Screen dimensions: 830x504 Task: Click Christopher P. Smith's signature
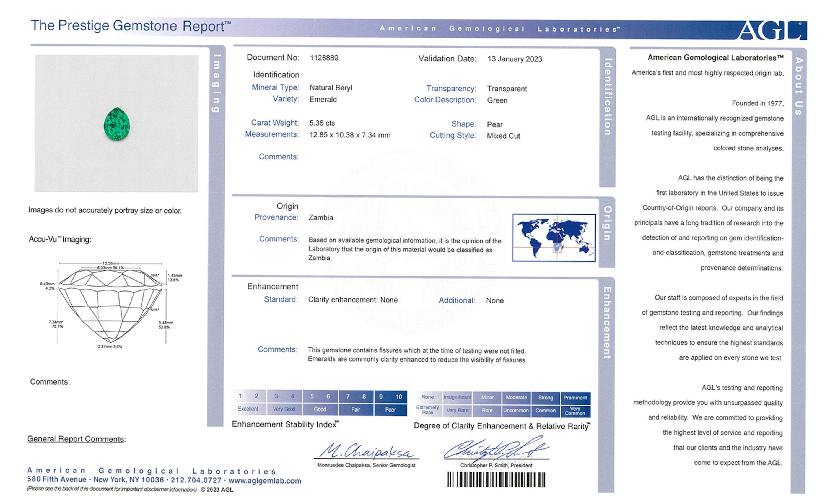496,449
